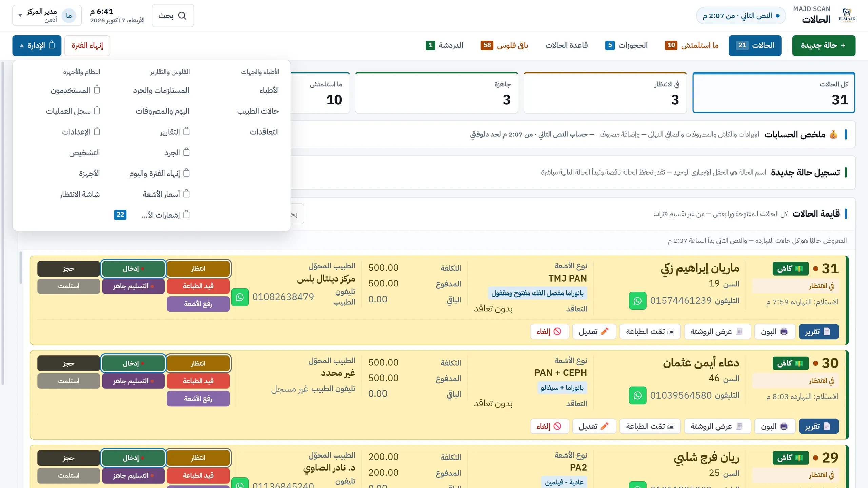Set case 31 status to إدخال

(x=133, y=269)
